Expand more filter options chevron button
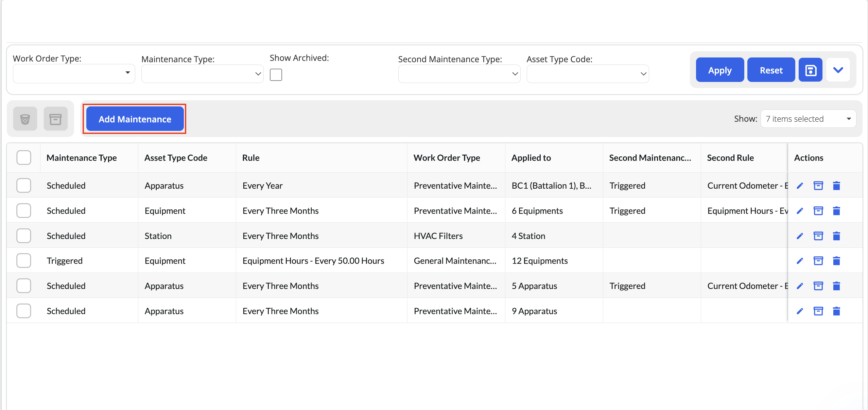Screen dimensions: 868x410 (838, 70)
